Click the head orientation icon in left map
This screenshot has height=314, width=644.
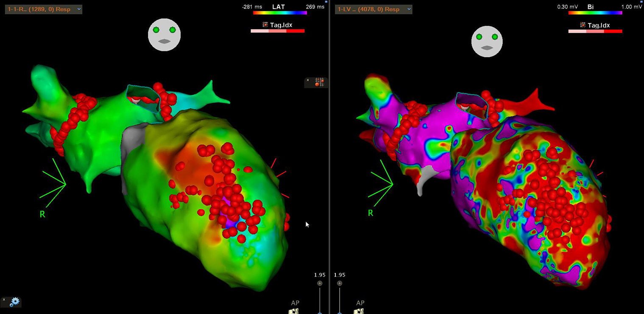click(x=164, y=35)
